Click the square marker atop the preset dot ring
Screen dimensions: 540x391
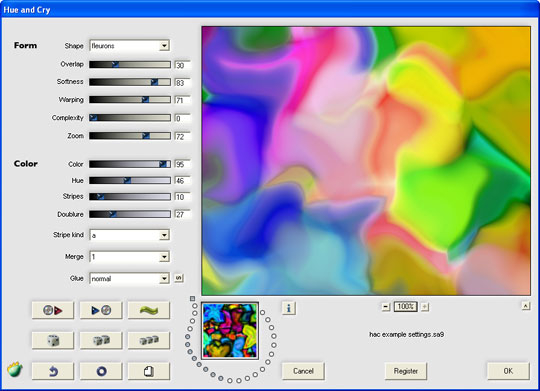(193, 298)
